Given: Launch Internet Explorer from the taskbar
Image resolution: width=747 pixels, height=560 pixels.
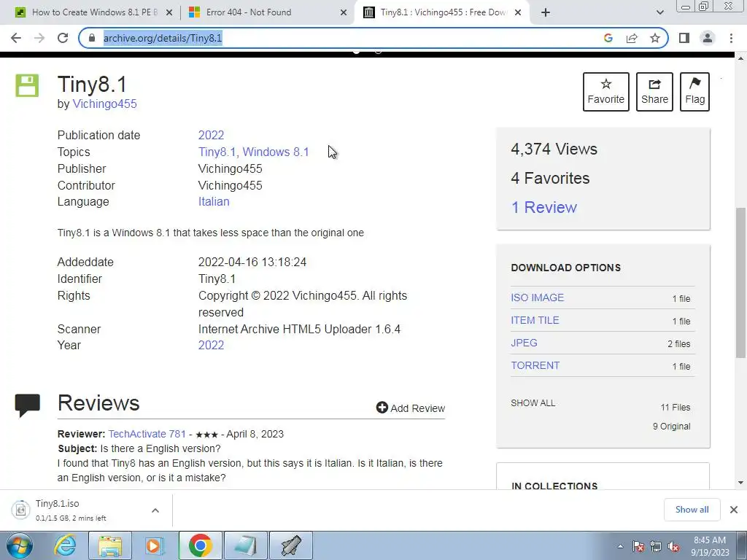Looking at the screenshot, I should 65,545.
